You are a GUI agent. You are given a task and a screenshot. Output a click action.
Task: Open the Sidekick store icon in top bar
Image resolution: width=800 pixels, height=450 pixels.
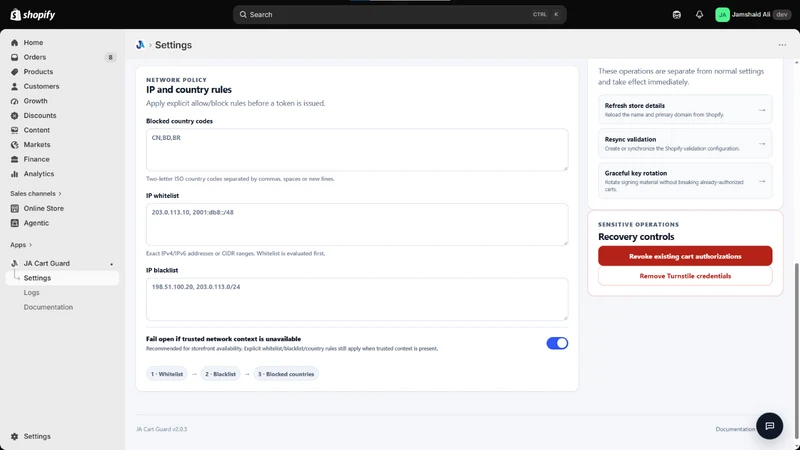pyautogui.click(x=677, y=15)
